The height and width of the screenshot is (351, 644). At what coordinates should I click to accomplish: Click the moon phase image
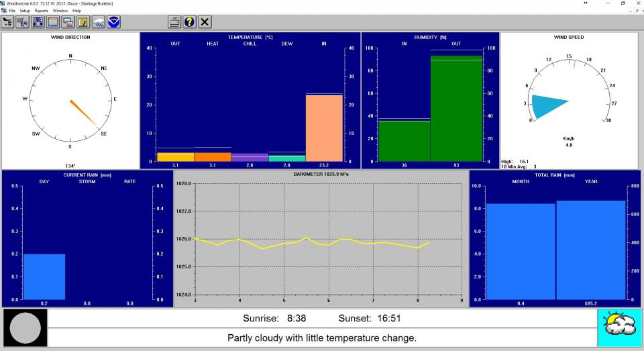(25, 328)
